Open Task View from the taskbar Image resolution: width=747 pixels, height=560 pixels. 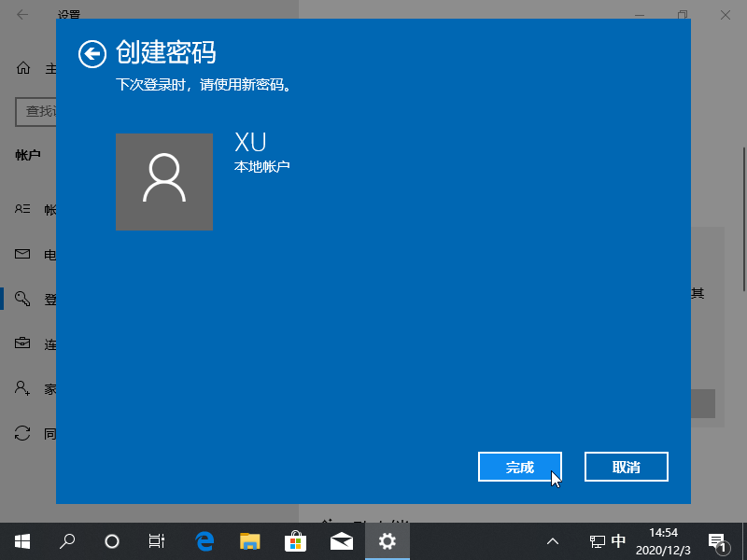[156, 540]
